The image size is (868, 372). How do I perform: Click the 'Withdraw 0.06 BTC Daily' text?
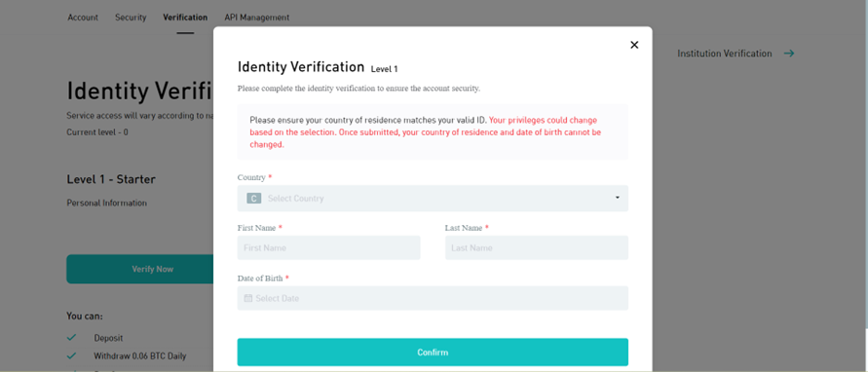[140, 356]
